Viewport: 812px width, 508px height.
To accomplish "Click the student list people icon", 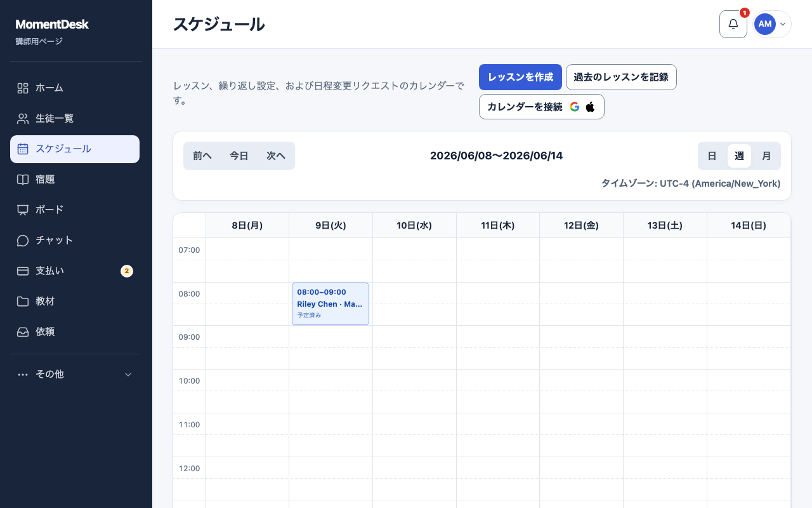I will tap(23, 119).
